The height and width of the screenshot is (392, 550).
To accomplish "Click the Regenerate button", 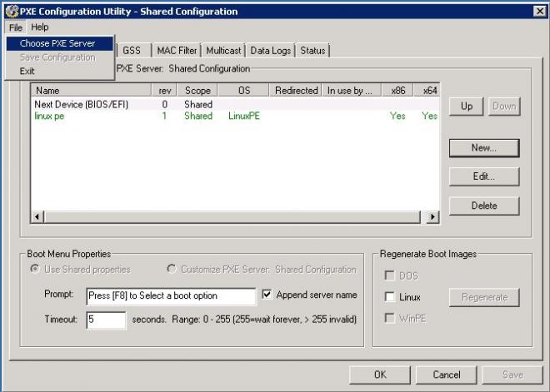I will click(x=484, y=297).
